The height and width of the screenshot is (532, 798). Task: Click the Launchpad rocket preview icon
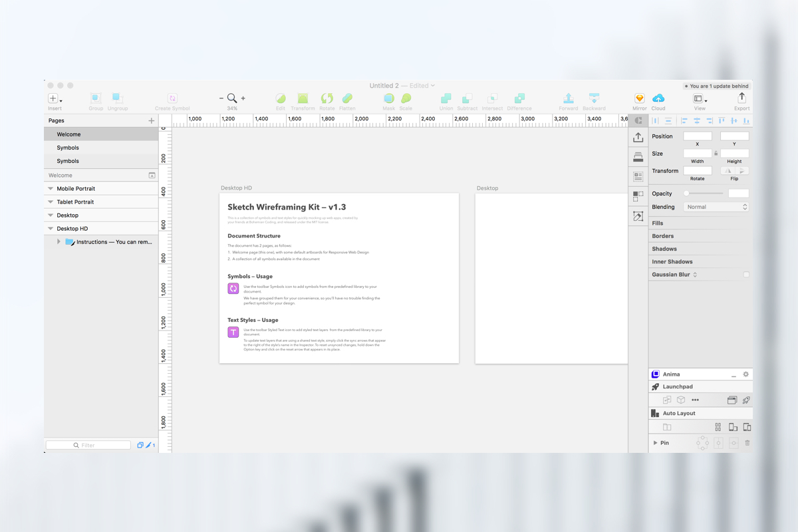746,400
